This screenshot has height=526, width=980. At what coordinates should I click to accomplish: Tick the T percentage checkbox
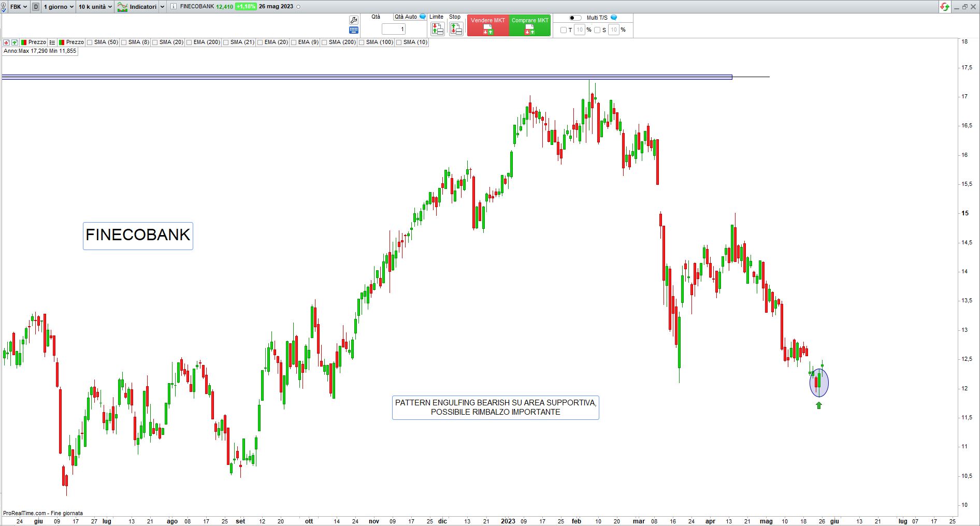[x=564, y=30]
